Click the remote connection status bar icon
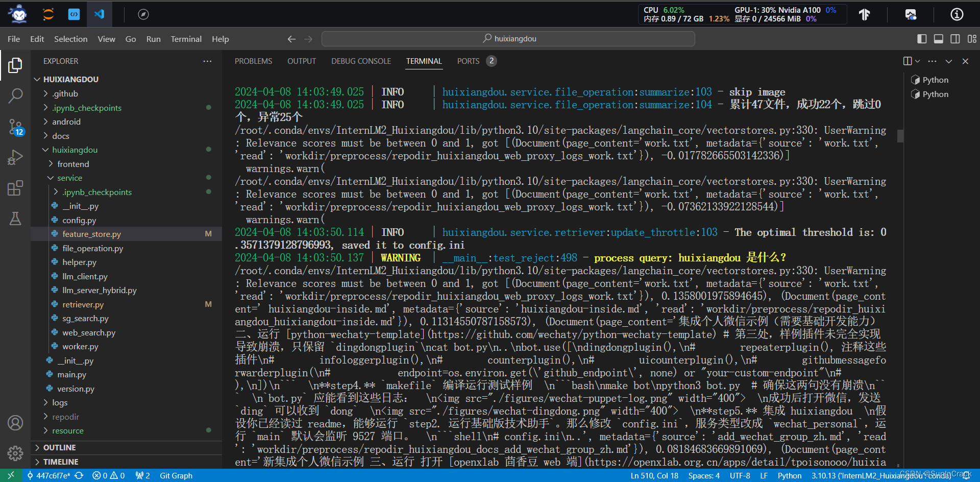This screenshot has height=482, width=980. [11, 475]
